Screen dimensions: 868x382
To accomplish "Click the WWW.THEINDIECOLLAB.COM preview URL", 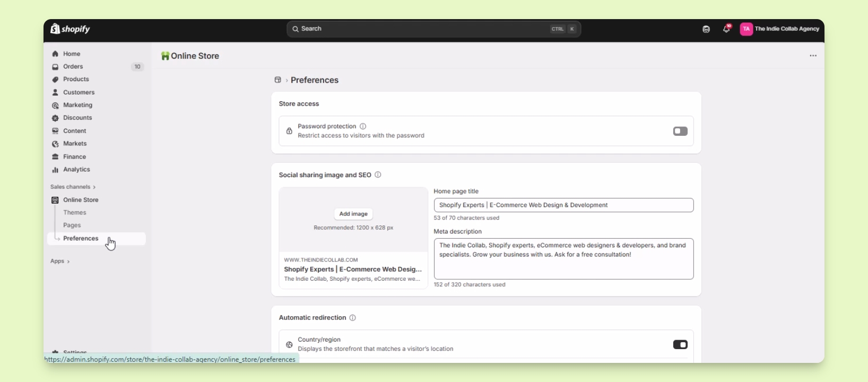I will coord(321,260).
